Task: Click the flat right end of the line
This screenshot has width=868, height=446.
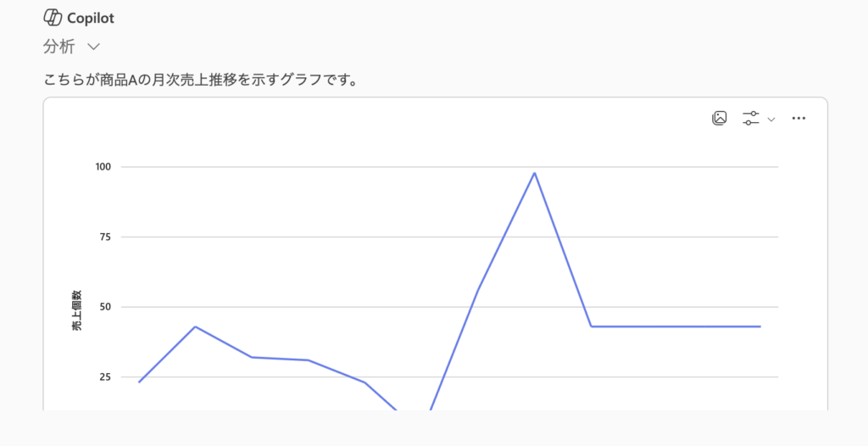Action: (x=759, y=326)
